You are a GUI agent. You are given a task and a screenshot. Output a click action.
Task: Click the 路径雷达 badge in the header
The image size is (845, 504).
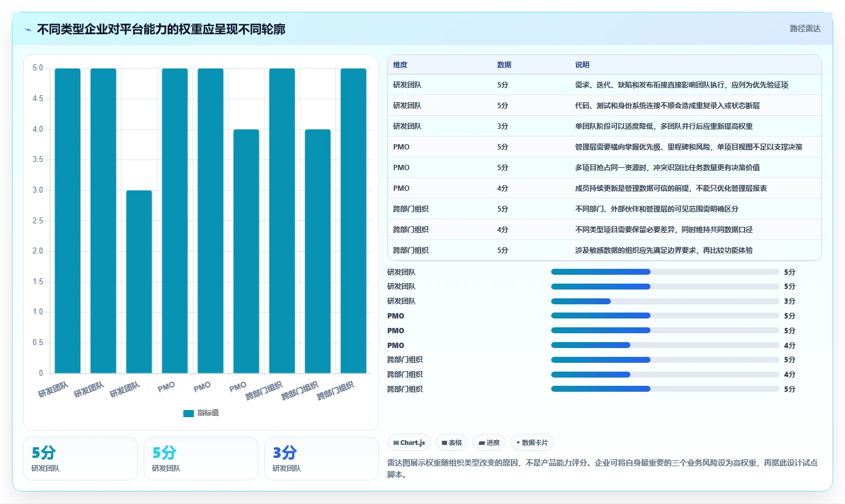805,28
